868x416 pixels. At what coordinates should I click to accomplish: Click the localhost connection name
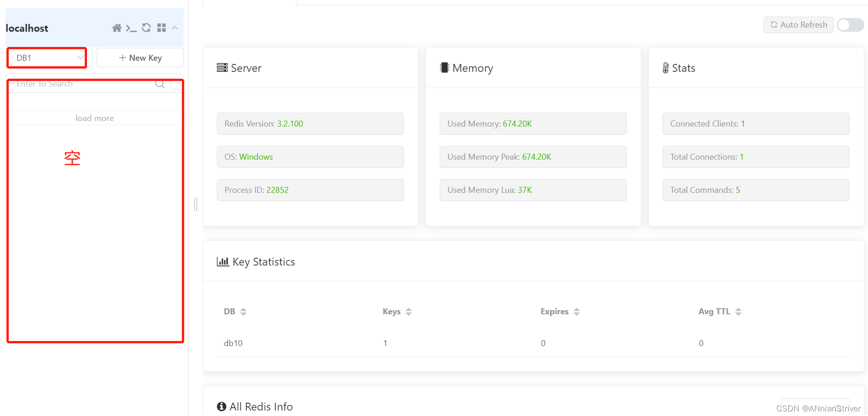(x=27, y=28)
